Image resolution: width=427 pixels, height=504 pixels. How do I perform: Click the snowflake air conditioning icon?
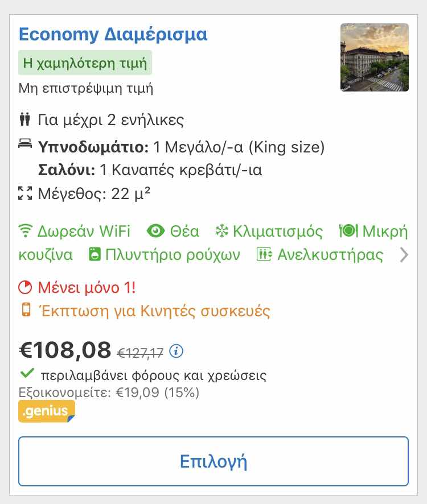click(x=221, y=231)
